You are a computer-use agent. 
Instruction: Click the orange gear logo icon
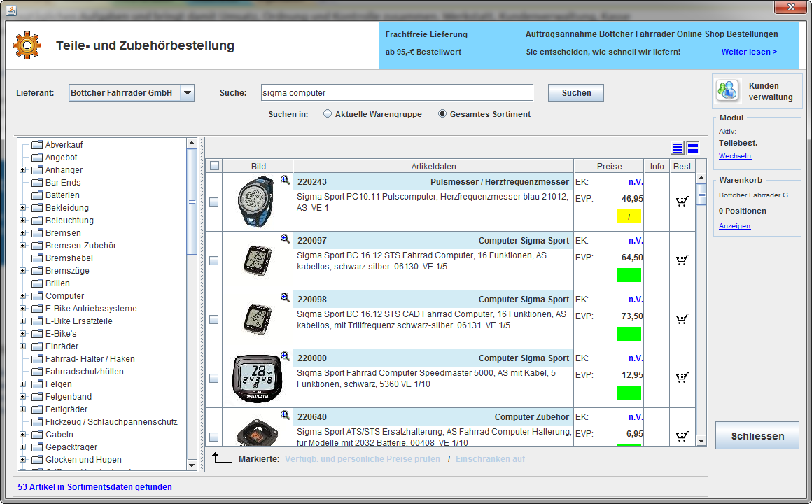click(27, 45)
